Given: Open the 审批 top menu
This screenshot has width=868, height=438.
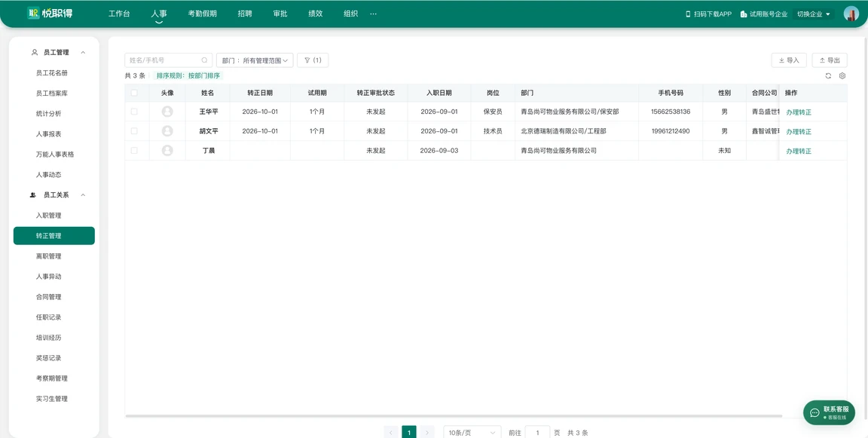Looking at the screenshot, I should (x=280, y=14).
